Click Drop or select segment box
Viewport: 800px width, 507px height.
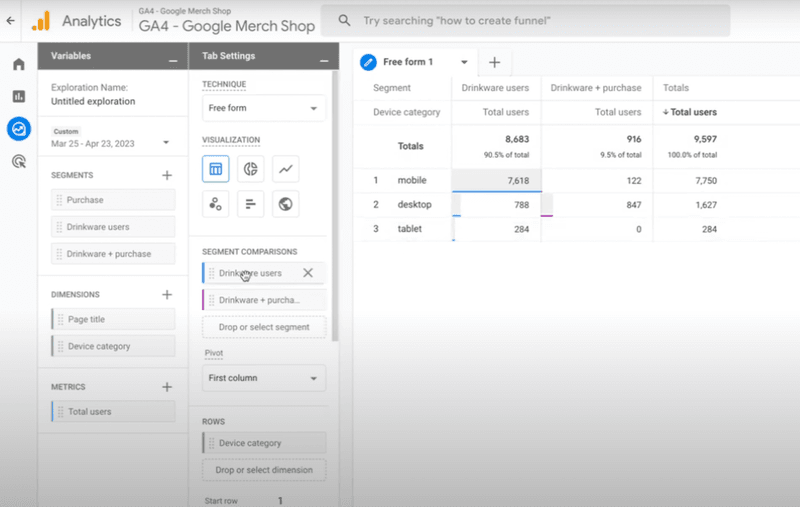pyautogui.click(x=264, y=327)
